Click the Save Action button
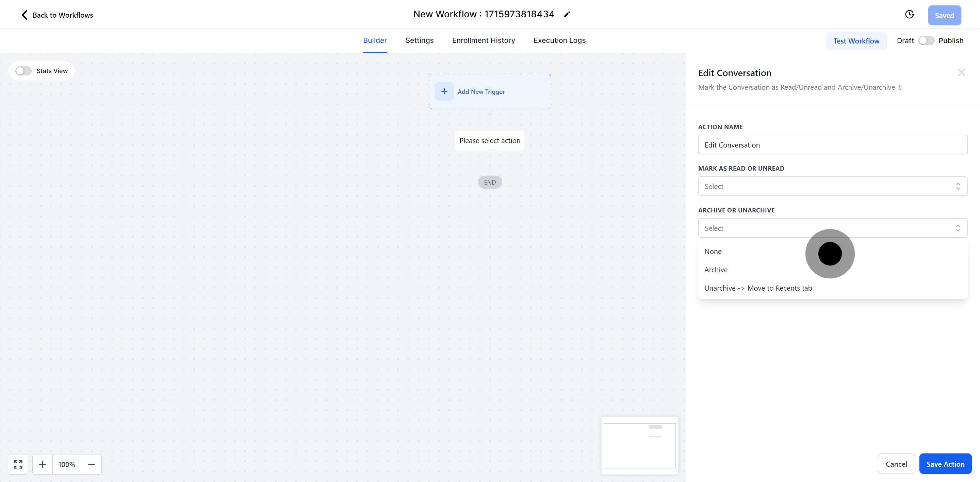Image resolution: width=980 pixels, height=482 pixels. pos(945,464)
